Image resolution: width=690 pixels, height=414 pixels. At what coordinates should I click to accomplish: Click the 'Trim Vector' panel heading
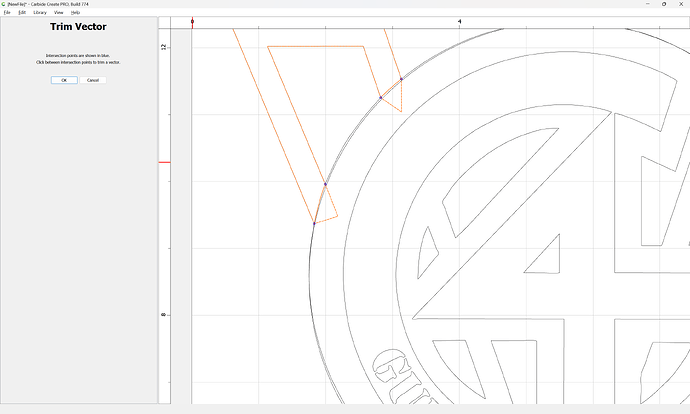point(78,27)
